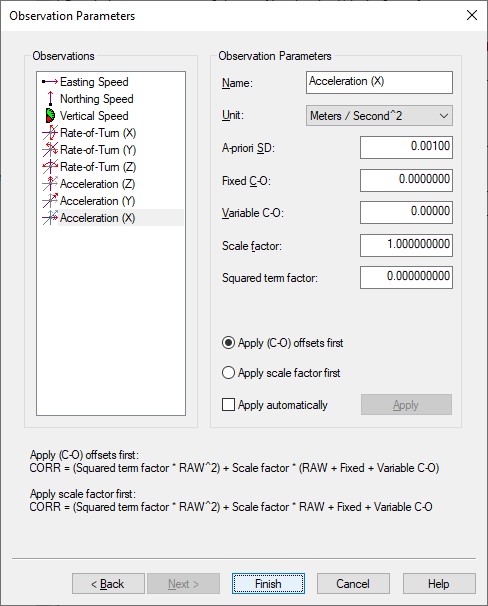Go to previous page with Back
The width and height of the screenshot is (488, 606).
[x=108, y=584]
